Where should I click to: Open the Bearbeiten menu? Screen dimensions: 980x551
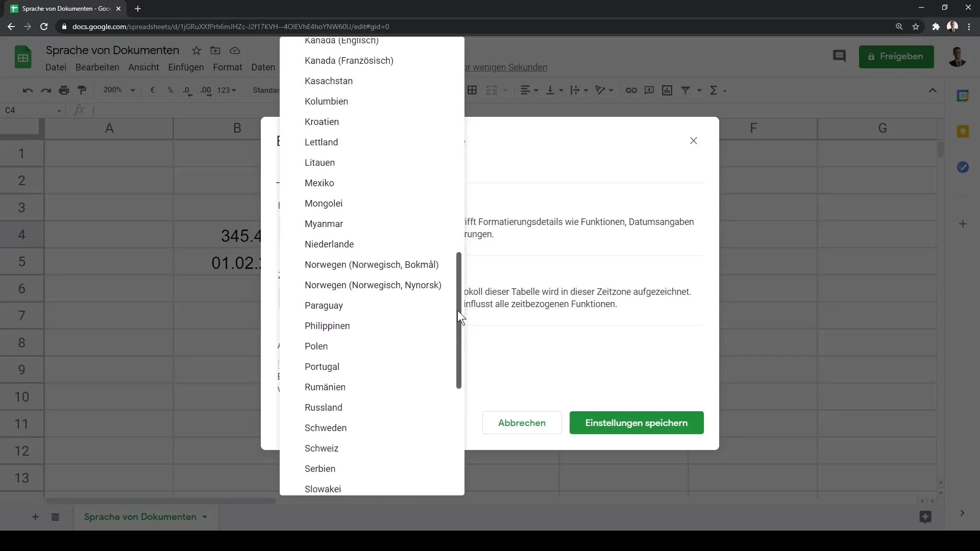(x=97, y=67)
